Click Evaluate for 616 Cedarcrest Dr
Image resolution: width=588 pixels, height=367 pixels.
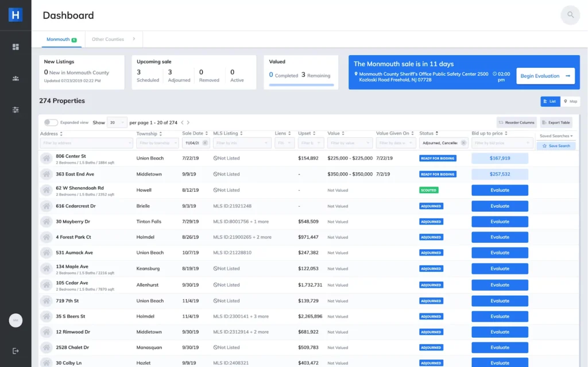(500, 206)
